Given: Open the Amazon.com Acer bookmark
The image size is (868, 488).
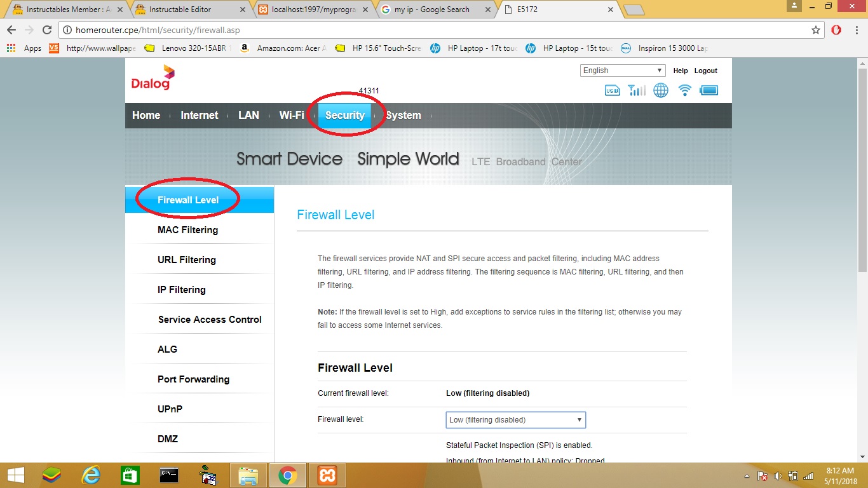Looking at the screenshot, I should point(285,48).
